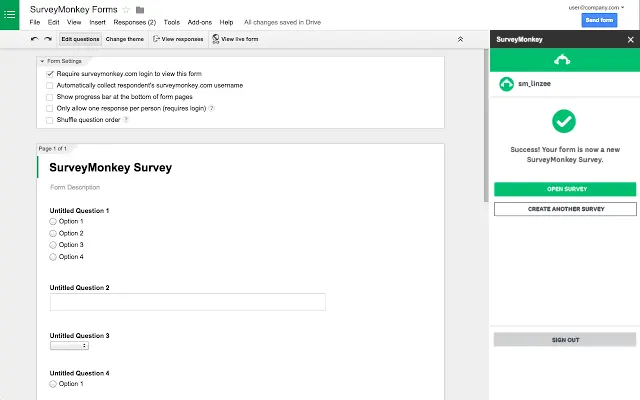Open the user@company.com account dropdown
640x400 pixels.
[x=596, y=7]
